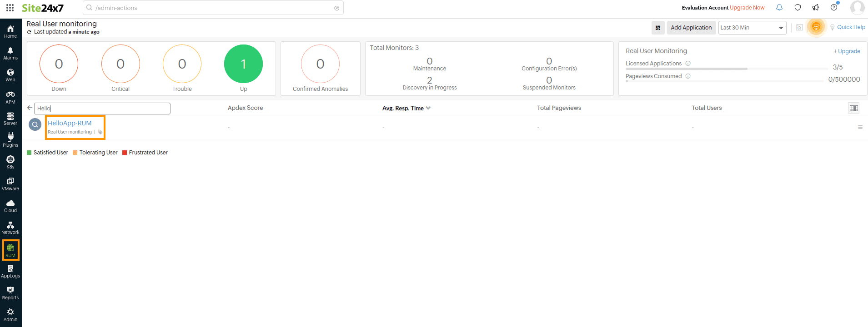Image resolution: width=868 pixels, height=327 pixels.
Task: Sort by Avg. Resp. Time column arrow
Action: pos(428,108)
